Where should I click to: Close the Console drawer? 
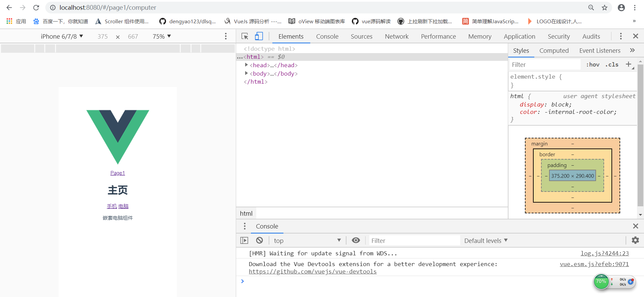pyautogui.click(x=635, y=226)
